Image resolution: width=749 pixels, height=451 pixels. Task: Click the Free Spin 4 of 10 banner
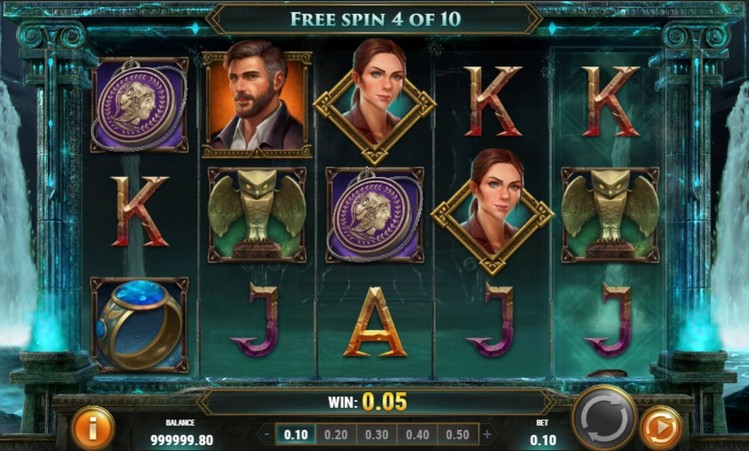pos(375,19)
